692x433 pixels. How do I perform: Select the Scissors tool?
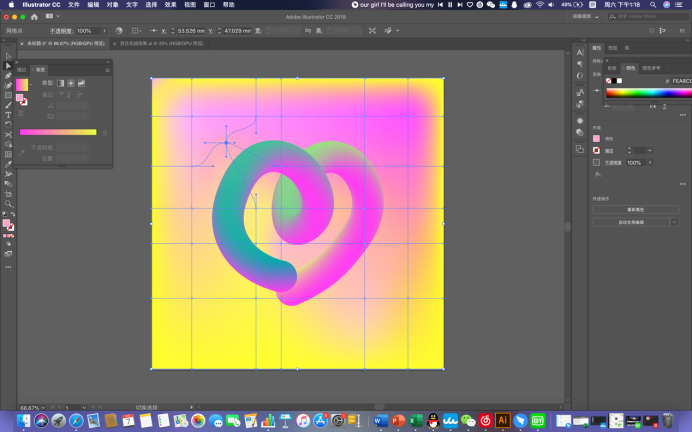point(8,135)
